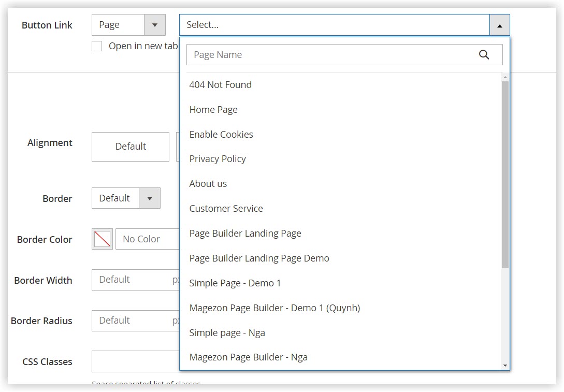The image size is (564, 392).
Task: Click the scroll down arrow in page list
Action: pyautogui.click(x=505, y=366)
